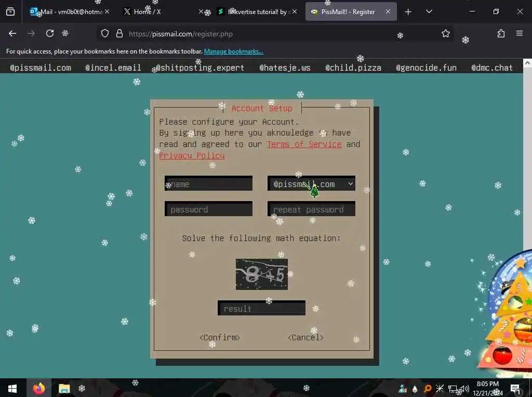
Task: Click the @dmc.chat banner text
Action: click(491, 68)
